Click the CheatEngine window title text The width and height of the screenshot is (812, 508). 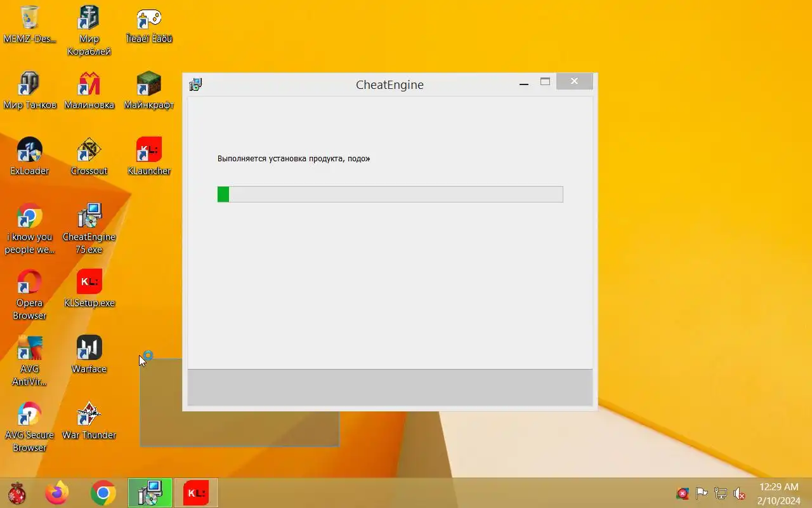tap(390, 84)
